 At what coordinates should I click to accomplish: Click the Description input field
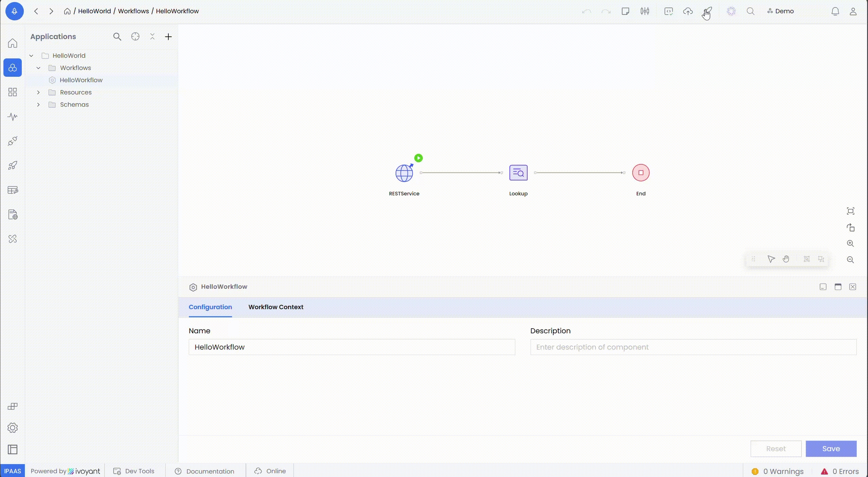point(693,347)
